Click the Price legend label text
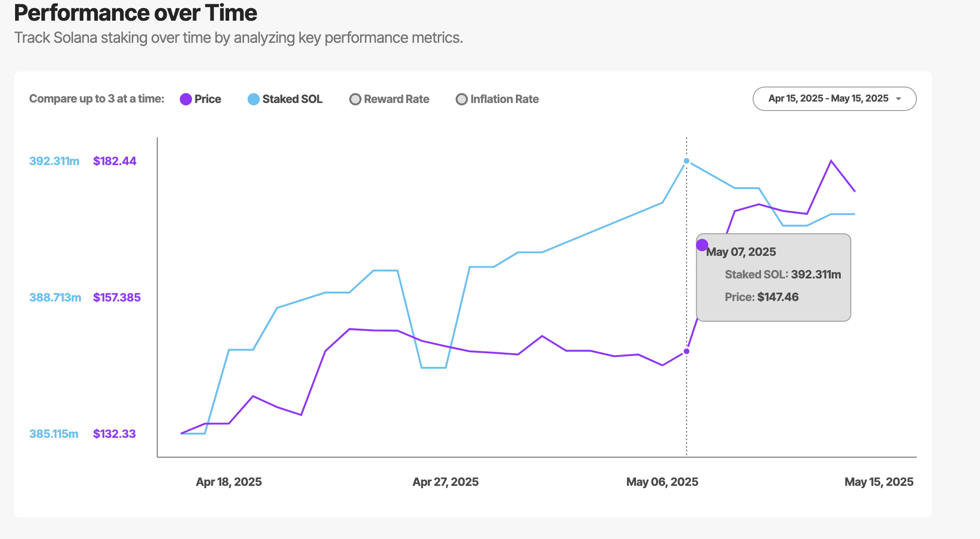 point(208,99)
